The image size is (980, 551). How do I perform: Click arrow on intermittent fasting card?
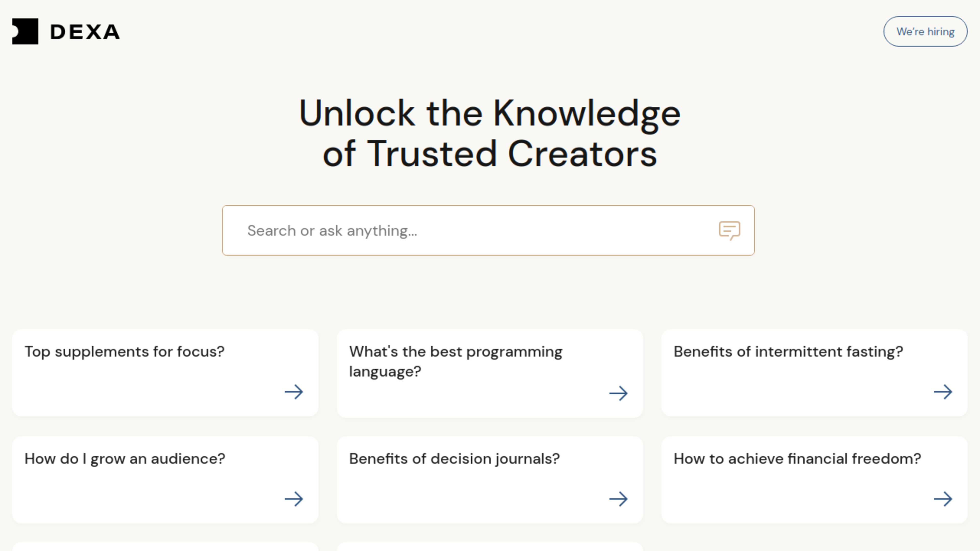[943, 392]
